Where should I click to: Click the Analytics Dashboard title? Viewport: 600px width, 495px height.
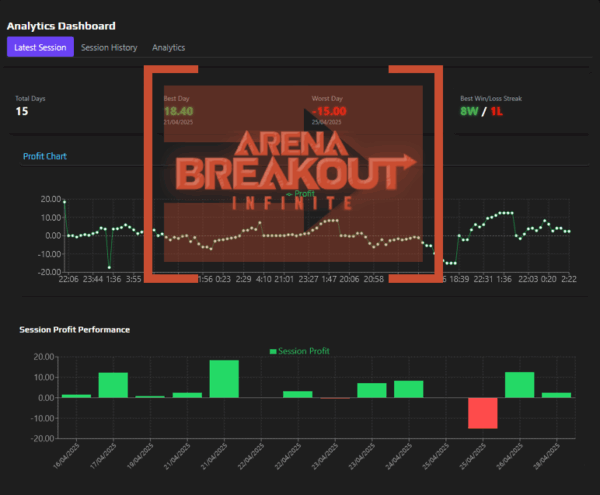point(61,25)
